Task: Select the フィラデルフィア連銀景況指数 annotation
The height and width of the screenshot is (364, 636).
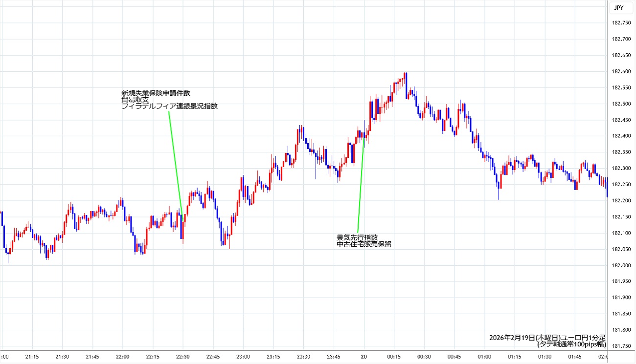Action: click(x=169, y=106)
